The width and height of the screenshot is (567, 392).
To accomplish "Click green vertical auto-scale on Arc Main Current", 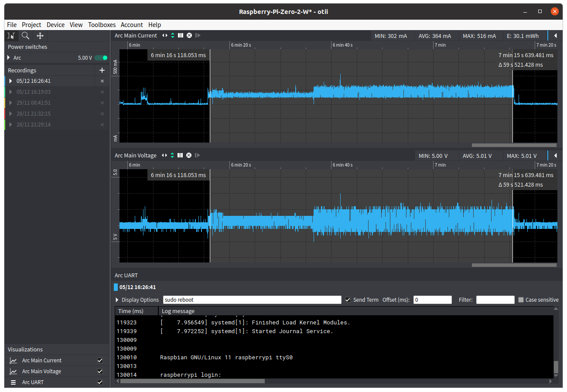I will pos(173,35).
